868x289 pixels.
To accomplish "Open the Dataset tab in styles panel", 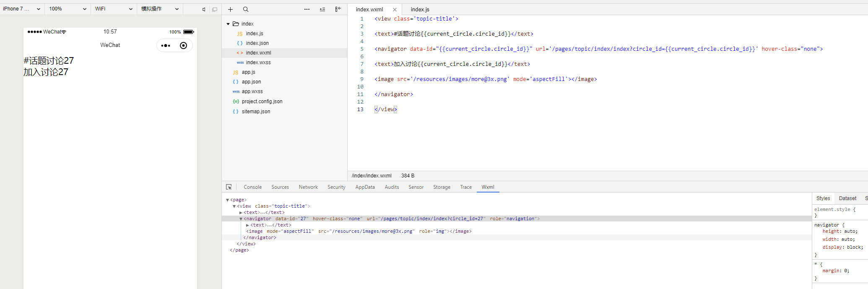I will point(847,198).
